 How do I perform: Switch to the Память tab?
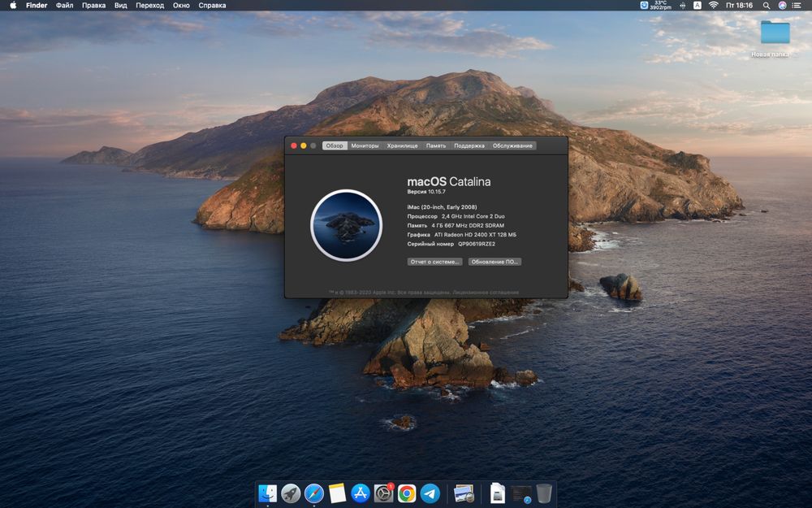coord(436,145)
